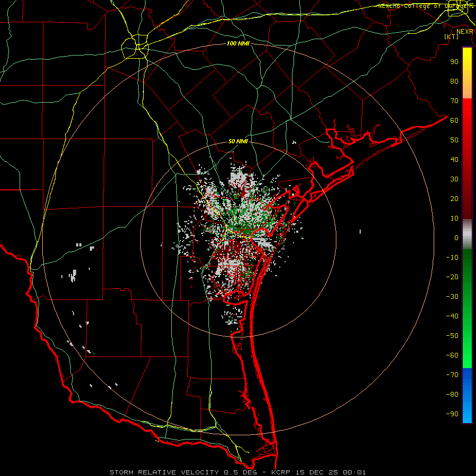The width and height of the screenshot is (476, 476).
Task: Click the NEXLAB-College of DuPage header text
Action: [426, 6]
